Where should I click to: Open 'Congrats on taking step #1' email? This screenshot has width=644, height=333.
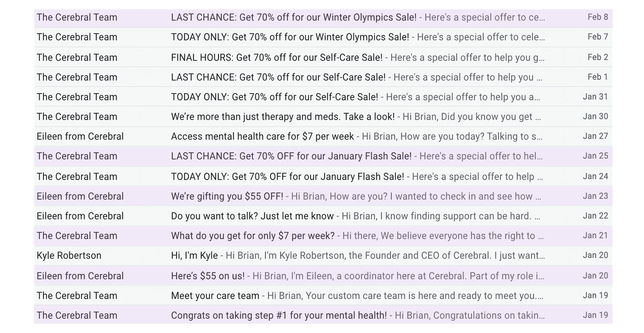point(279,316)
